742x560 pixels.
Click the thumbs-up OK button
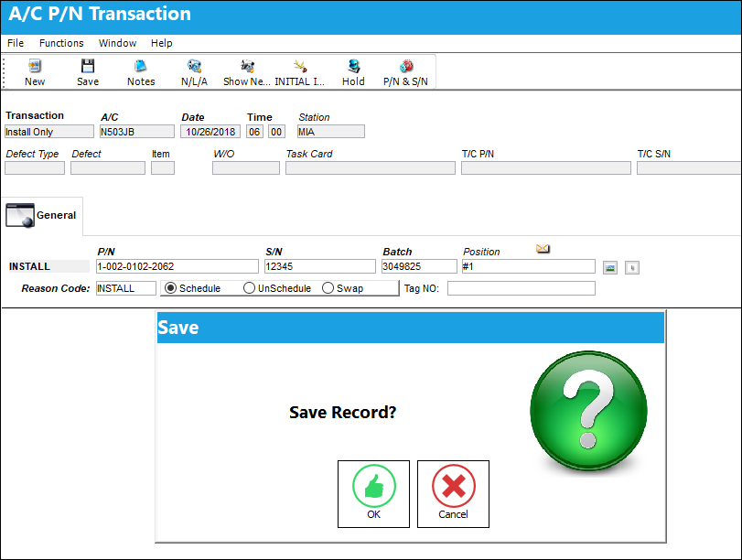click(x=373, y=494)
